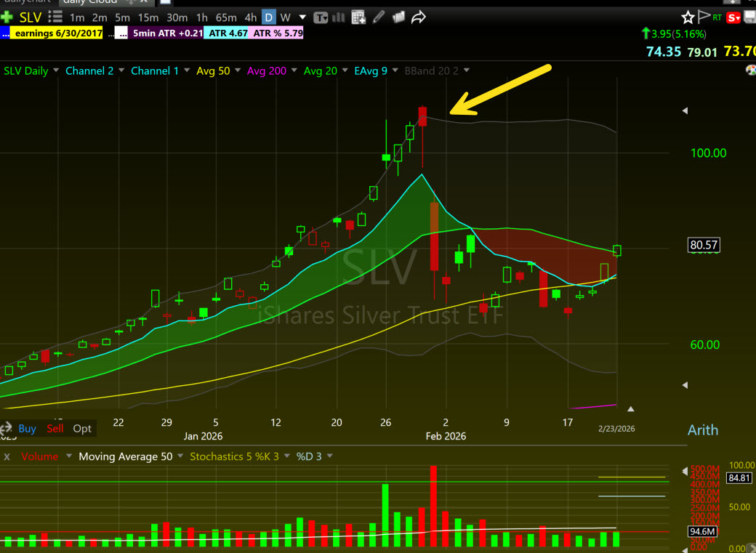Close volume pane with x
756x553 pixels.
pos(7,456)
